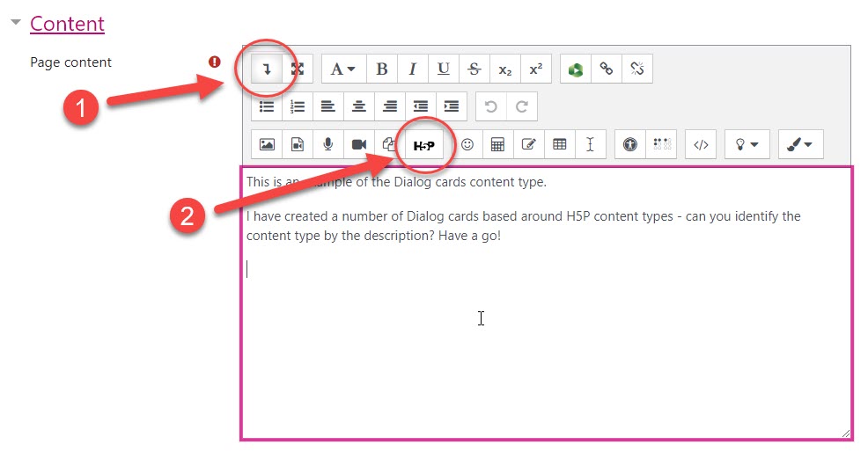868x452 pixels.
Task: Record audio with the microphone icon
Action: (x=328, y=144)
